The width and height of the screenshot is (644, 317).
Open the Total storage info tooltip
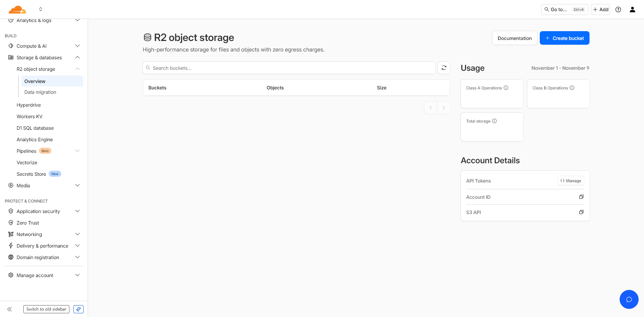tap(494, 121)
